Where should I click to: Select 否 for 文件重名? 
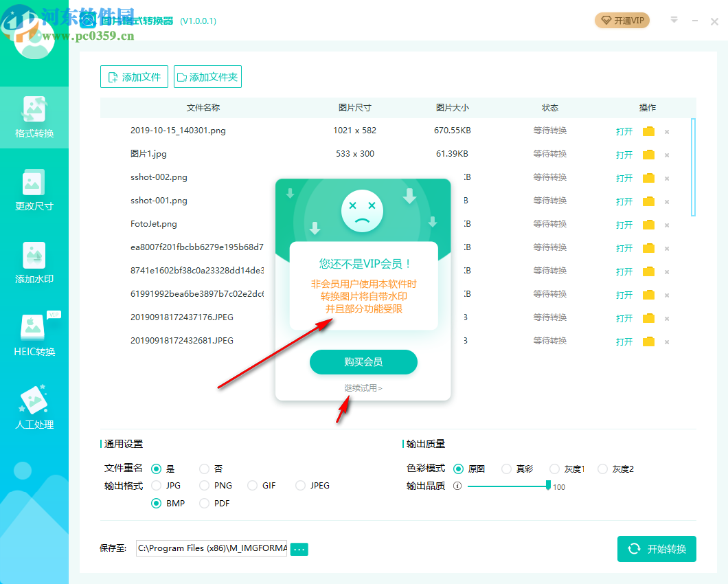click(x=204, y=469)
